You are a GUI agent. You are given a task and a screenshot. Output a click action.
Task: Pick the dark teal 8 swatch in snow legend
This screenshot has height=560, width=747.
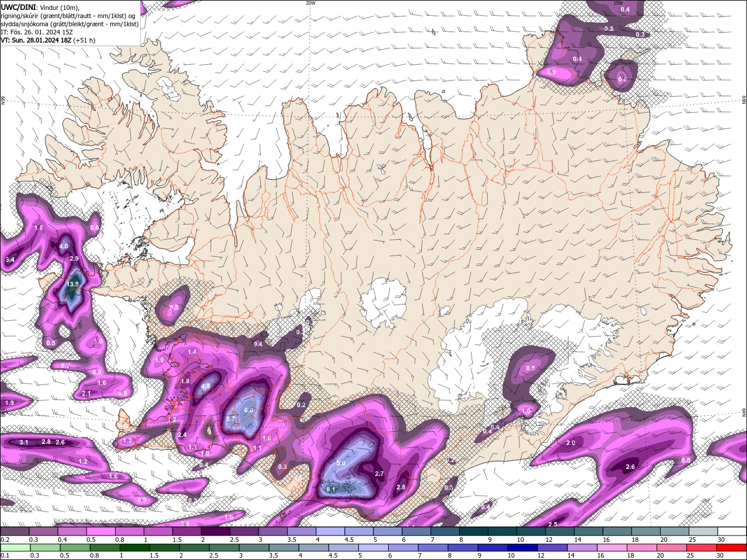pos(474,531)
